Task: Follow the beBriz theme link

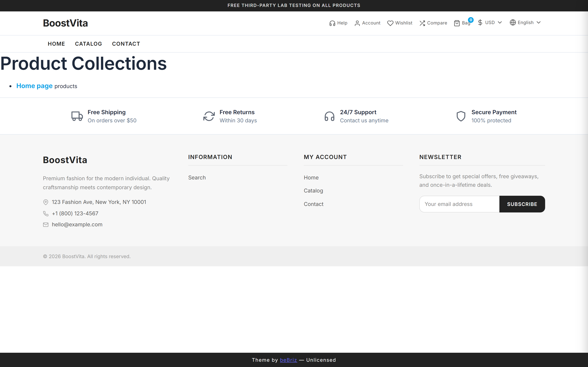Action: [x=288, y=360]
